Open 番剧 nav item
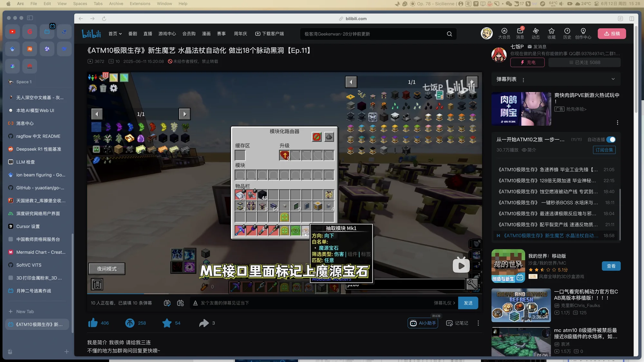The width and height of the screenshot is (644, 362). click(x=133, y=33)
